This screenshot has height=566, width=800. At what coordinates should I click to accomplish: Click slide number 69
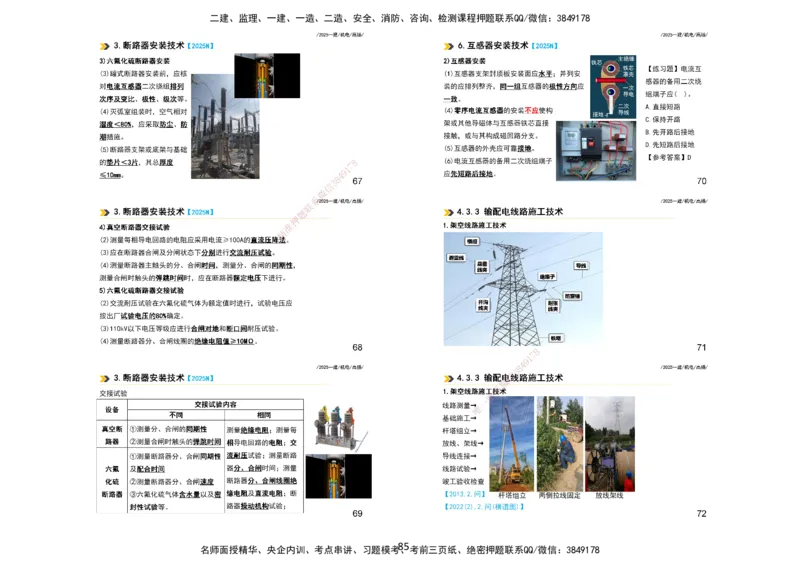[x=357, y=513]
